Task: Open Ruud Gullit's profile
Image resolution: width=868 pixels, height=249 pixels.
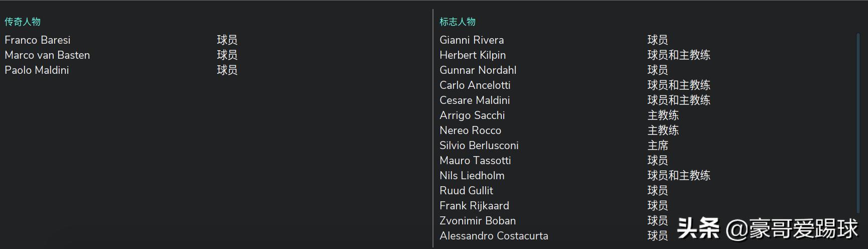Action: pyautogui.click(x=466, y=191)
